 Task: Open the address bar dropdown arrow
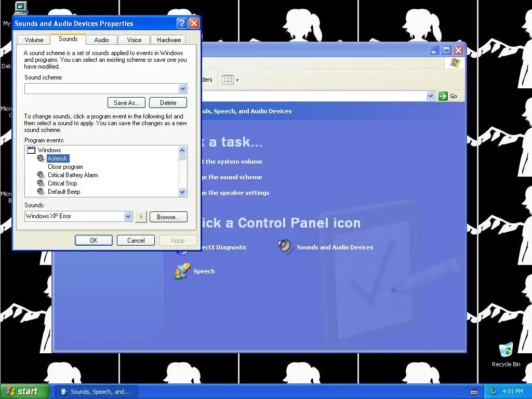[x=430, y=96]
